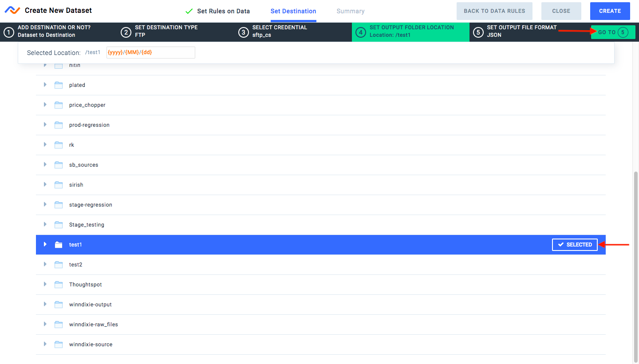
Task: Click the Close button
Action: tap(561, 11)
